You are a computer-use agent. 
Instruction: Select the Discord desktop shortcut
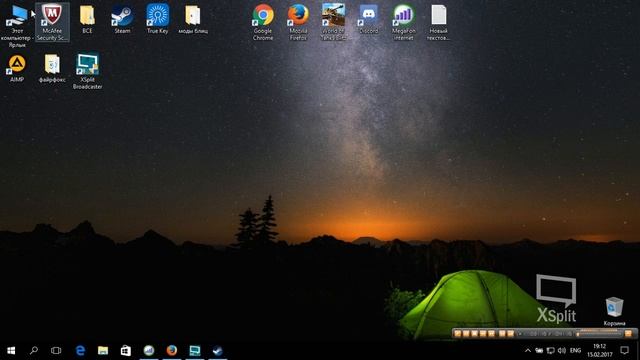[x=368, y=20]
